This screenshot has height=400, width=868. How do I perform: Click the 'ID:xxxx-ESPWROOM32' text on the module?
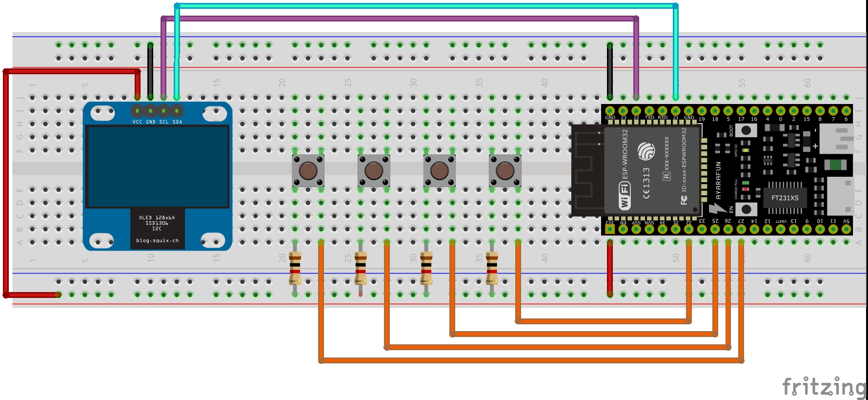click(x=684, y=160)
